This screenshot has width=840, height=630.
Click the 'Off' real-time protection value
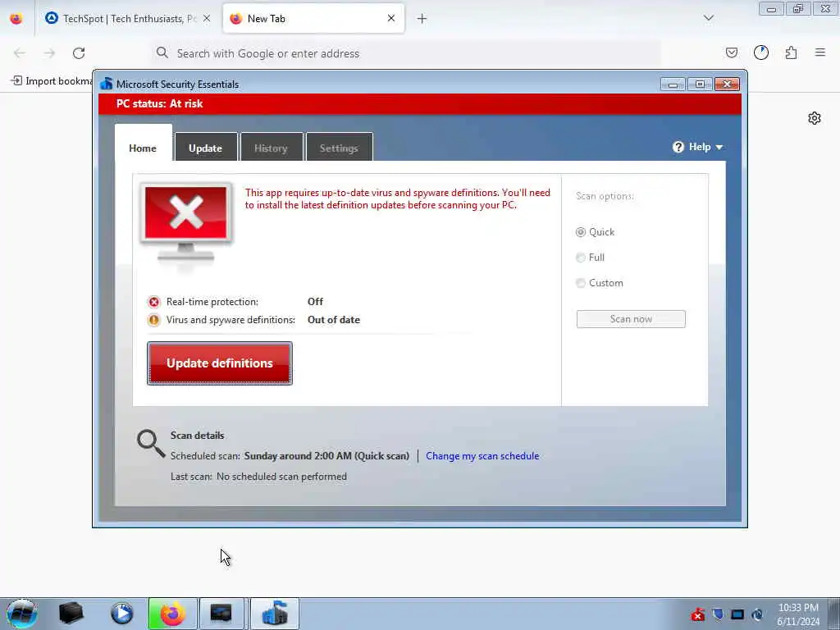pos(316,302)
